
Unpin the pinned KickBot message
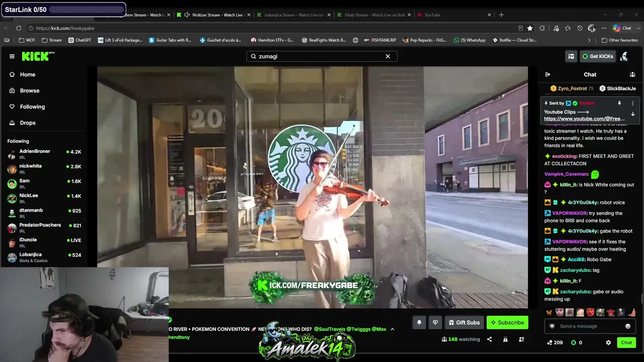[619, 103]
